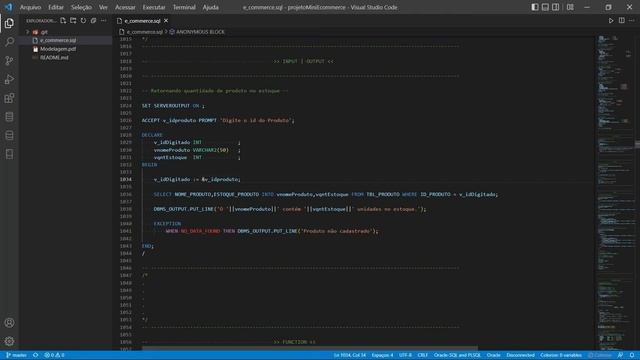Click line 1034 assignment statement in editor
Viewport: 640px width, 360px height.
click(x=197, y=179)
